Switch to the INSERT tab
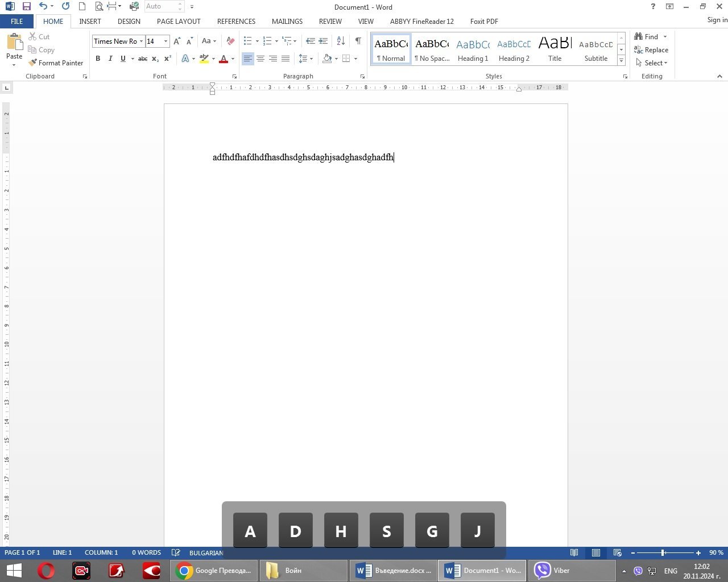The width and height of the screenshot is (728, 582). click(x=90, y=21)
